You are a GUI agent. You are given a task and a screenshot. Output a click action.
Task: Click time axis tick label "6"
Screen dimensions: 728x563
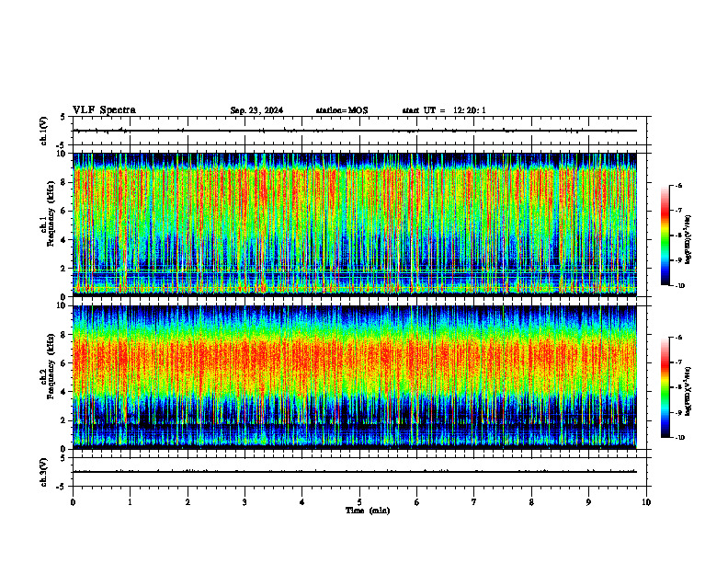[x=417, y=502]
